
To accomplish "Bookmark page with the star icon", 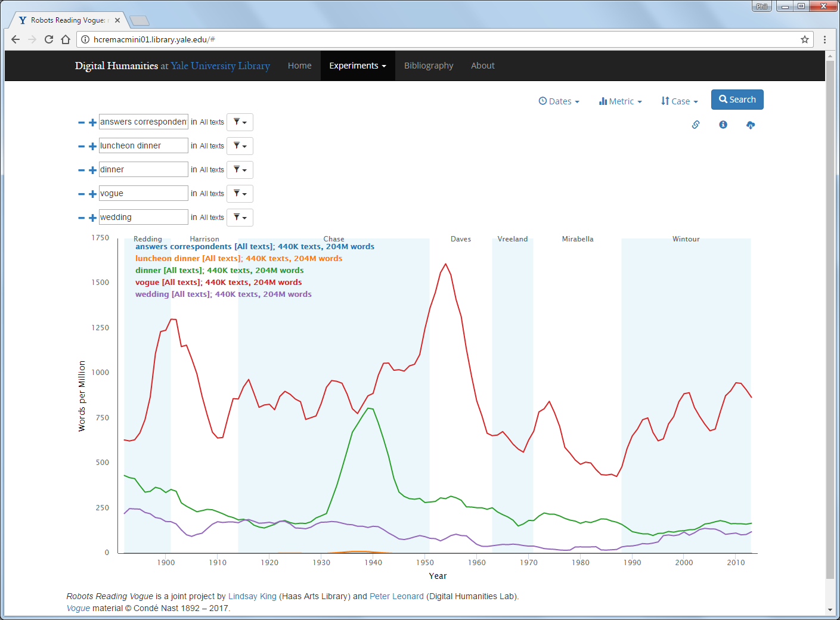I will [x=805, y=39].
